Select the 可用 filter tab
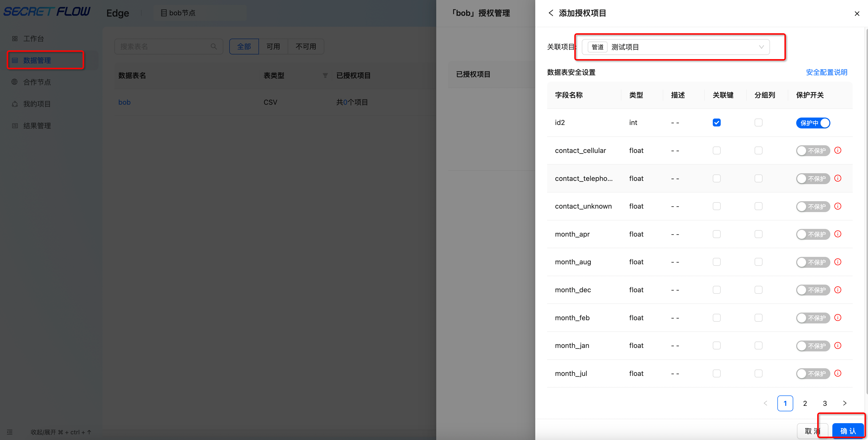 [273, 47]
